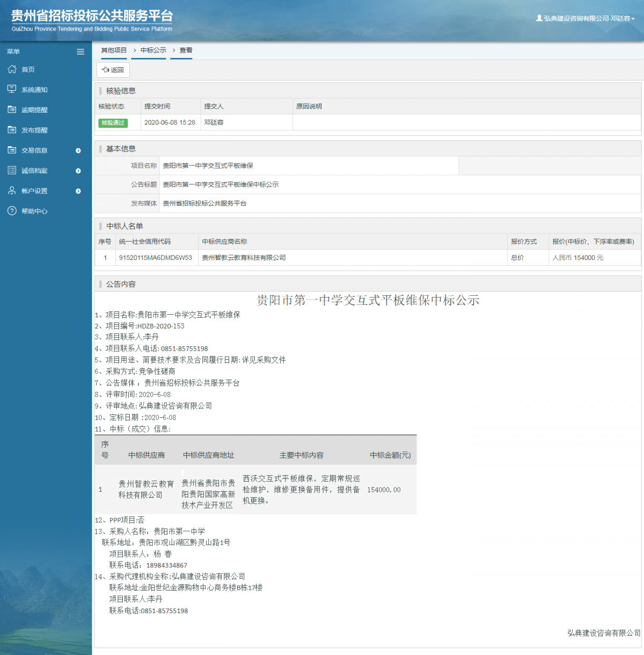Click the 公告标题 value ending 中标公示
Screen dimensions: 644x655
[221, 185]
